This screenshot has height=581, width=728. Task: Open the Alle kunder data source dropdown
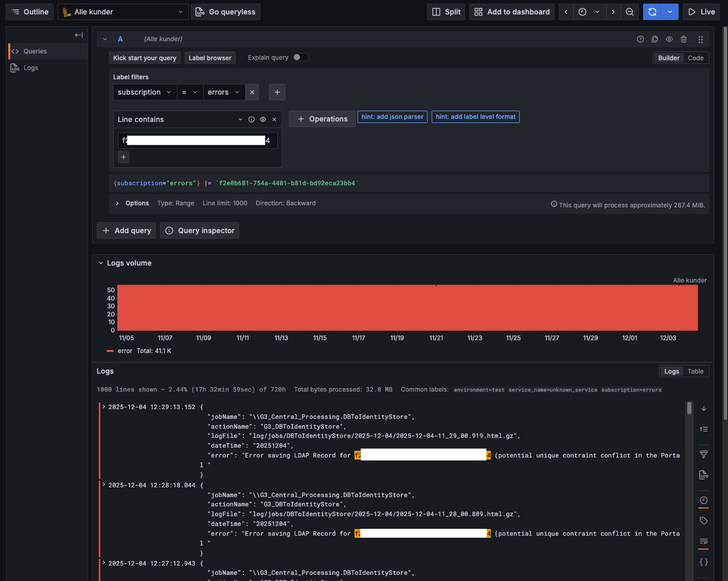coord(123,12)
